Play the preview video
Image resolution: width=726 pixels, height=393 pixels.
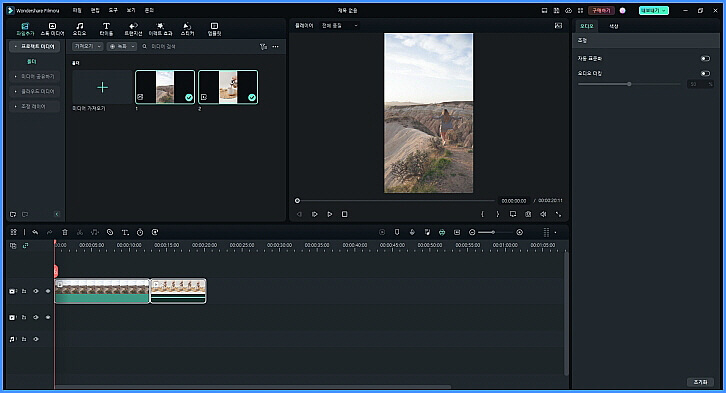(x=330, y=214)
